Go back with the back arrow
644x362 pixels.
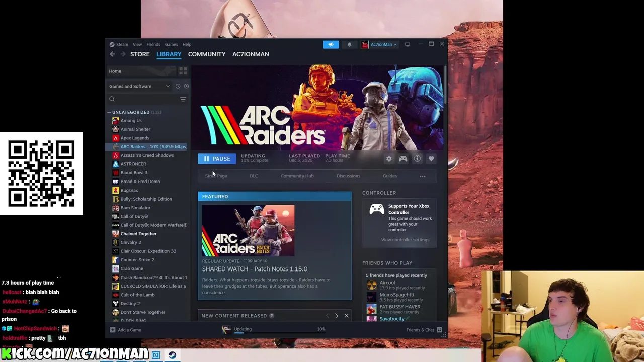(x=112, y=54)
